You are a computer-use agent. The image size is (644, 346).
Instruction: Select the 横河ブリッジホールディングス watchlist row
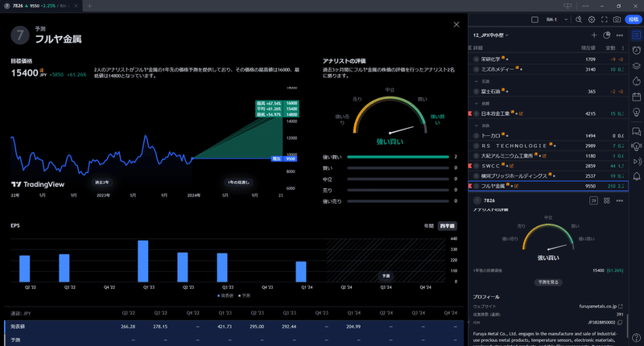548,175
